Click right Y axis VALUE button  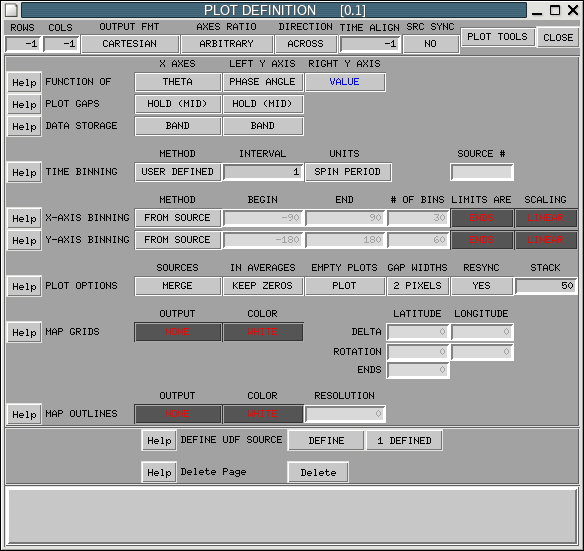[x=345, y=82]
